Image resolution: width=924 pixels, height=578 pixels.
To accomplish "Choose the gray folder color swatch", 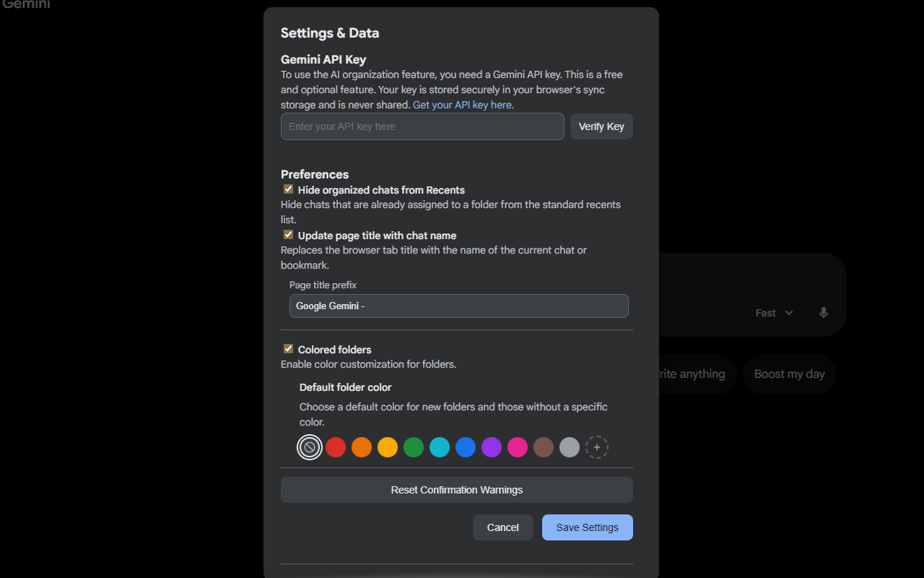I will [570, 447].
